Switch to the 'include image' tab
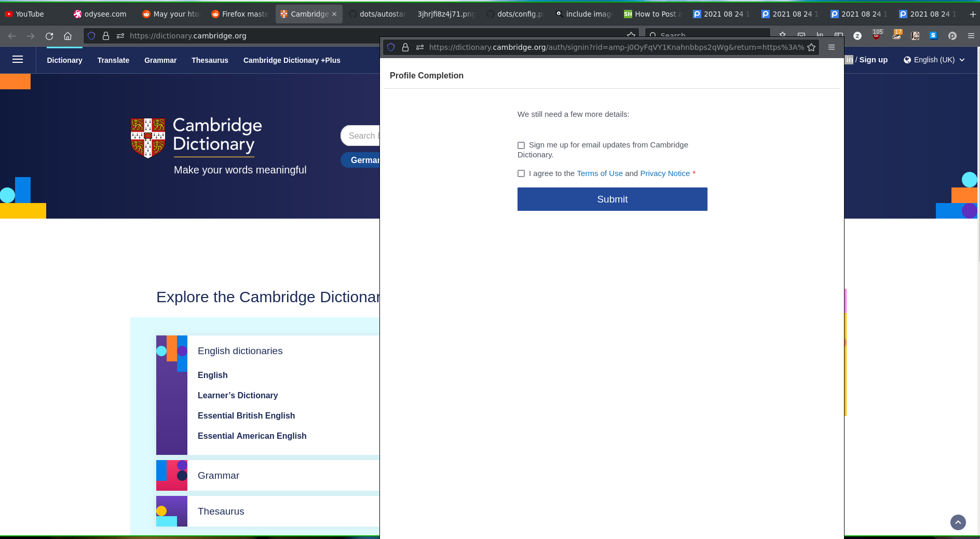 [x=584, y=14]
